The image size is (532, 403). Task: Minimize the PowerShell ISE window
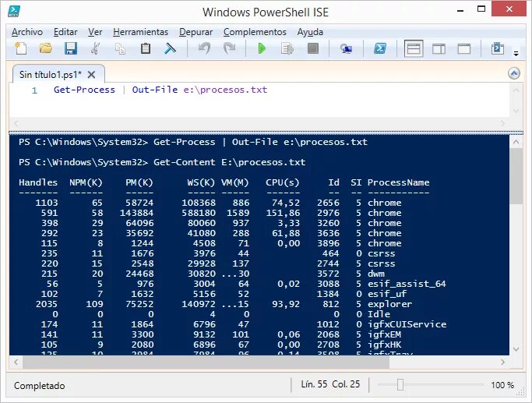[460, 9]
